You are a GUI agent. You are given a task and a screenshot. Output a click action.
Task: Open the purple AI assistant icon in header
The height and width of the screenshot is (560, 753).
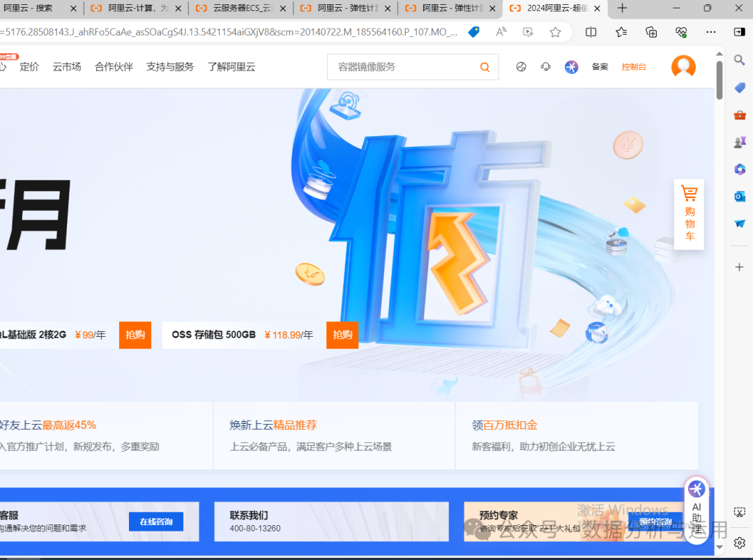(x=571, y=67)
